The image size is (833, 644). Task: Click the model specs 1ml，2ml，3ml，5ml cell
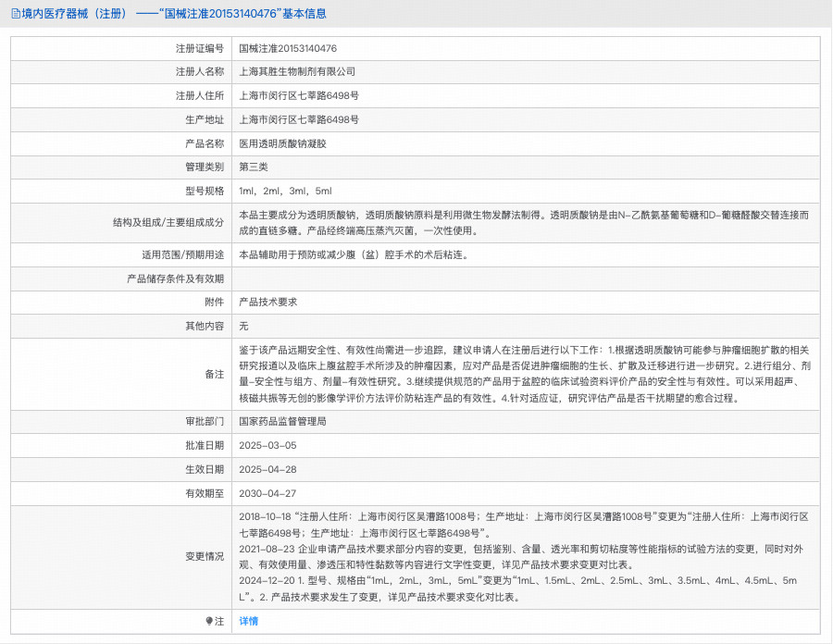[285, 192]
